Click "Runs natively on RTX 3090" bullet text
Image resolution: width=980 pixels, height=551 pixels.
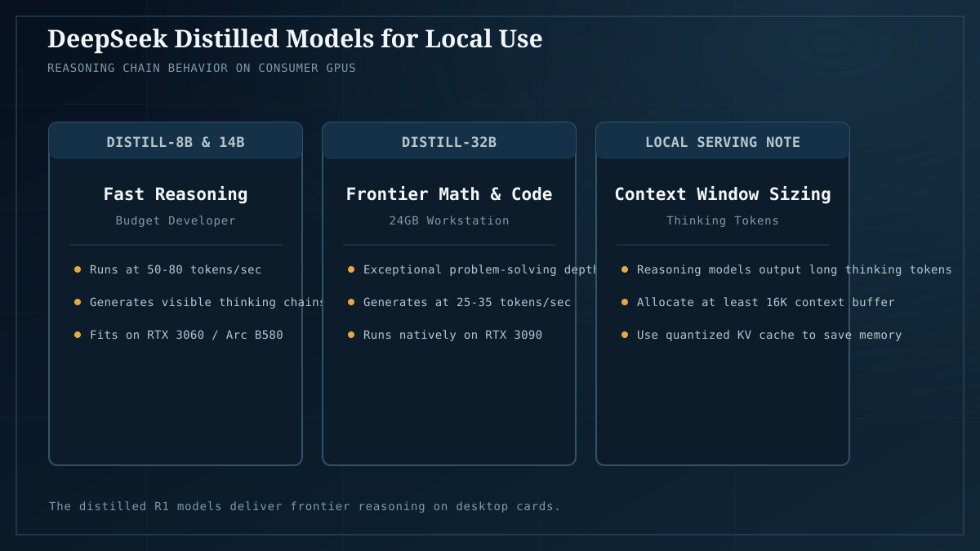(452, 335)
